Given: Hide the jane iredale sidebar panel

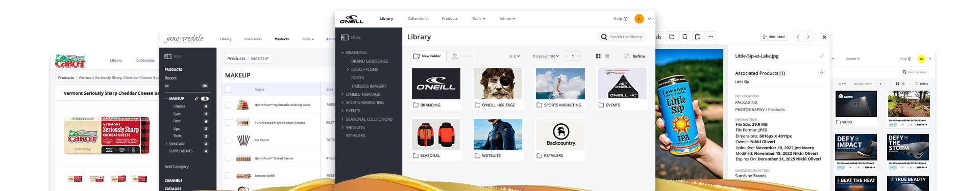Looking at the screenshot, I should coord(173,56).
